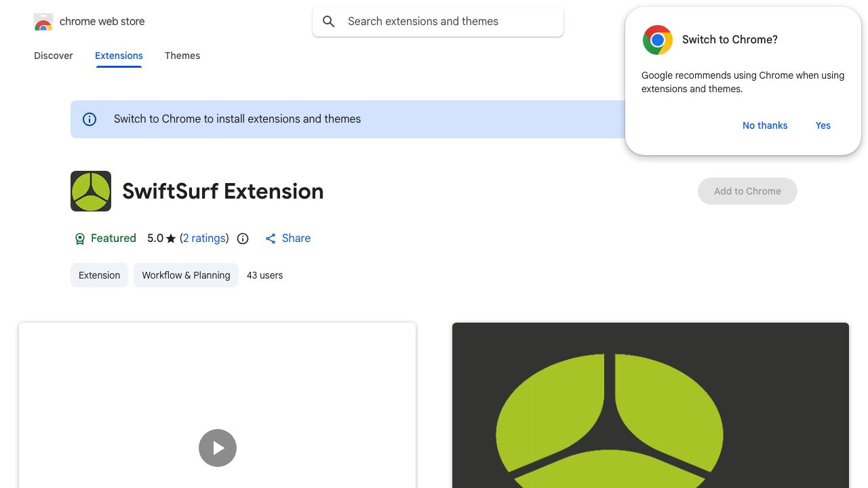Screen dimensions: 868x488
Task: Click the chrome web store title text
Action: [102, 22]
